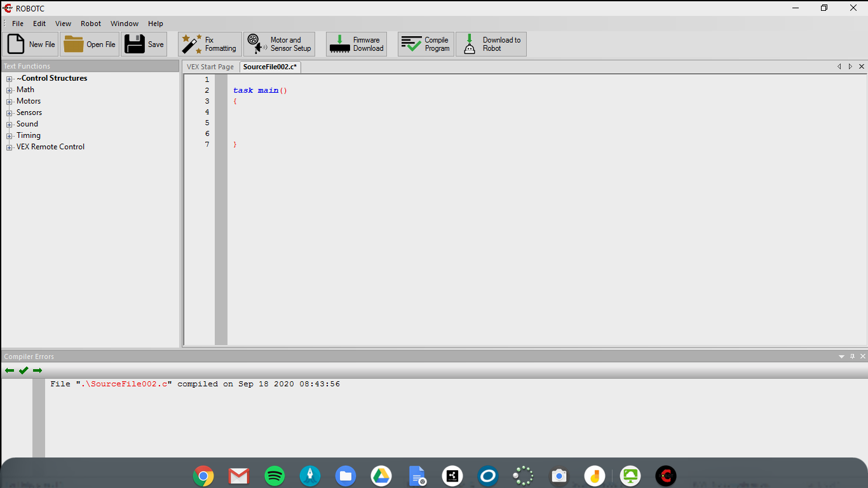The width and height of the screenshot is (868, 488).
Task: Click the Open File toolbar button
Action: point(90,44)
